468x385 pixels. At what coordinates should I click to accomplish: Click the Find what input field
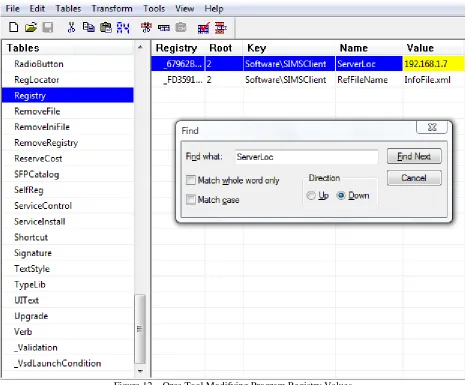pyautogui.click(x=306, y=157)
